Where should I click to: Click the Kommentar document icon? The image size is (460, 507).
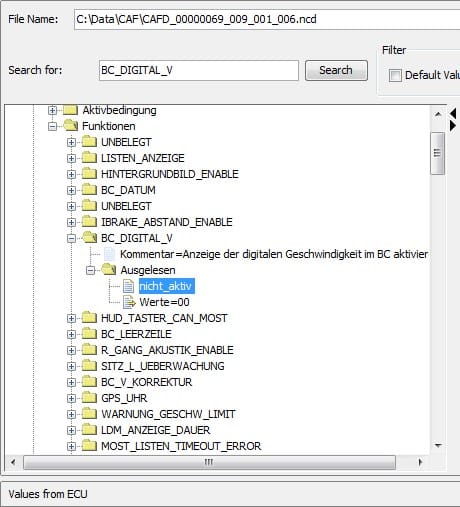coord(109,254)
